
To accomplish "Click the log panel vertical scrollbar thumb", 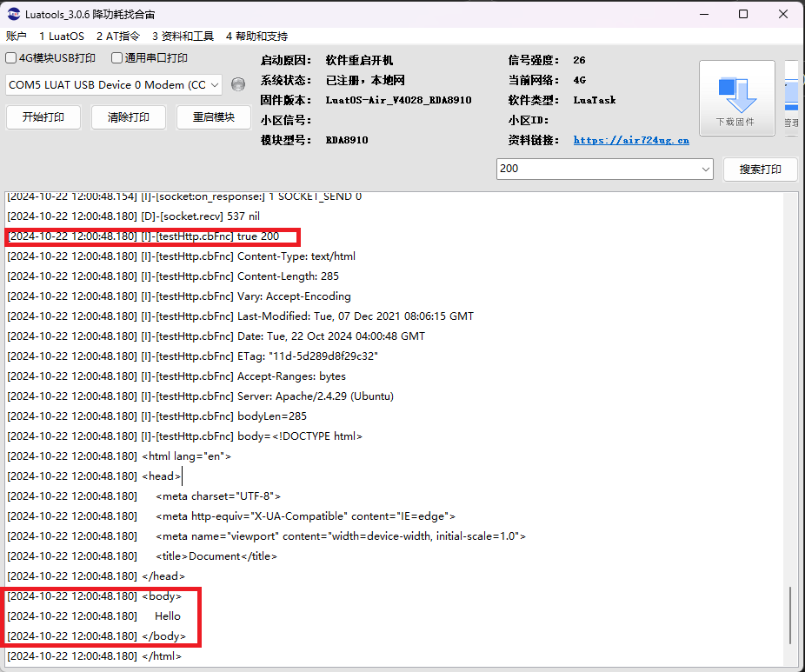I will coord(790,615).
